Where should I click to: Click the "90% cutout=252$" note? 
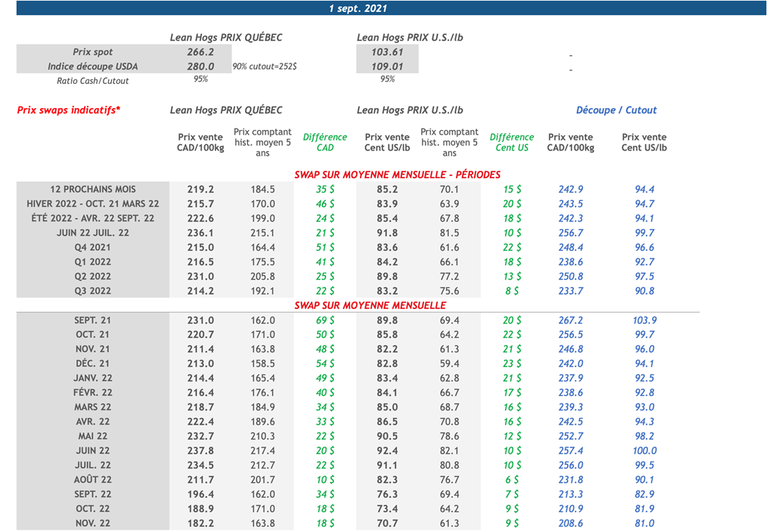click(264, 66)
